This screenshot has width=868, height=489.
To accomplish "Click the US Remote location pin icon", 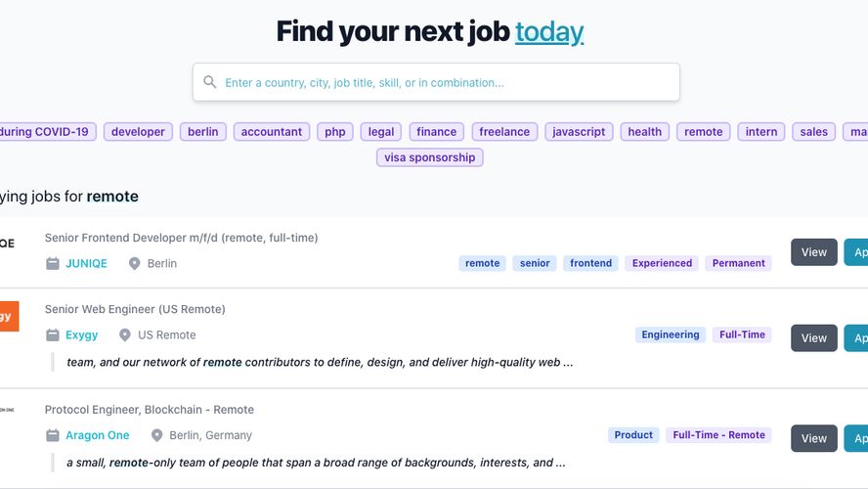I will (x=125, y=334).
